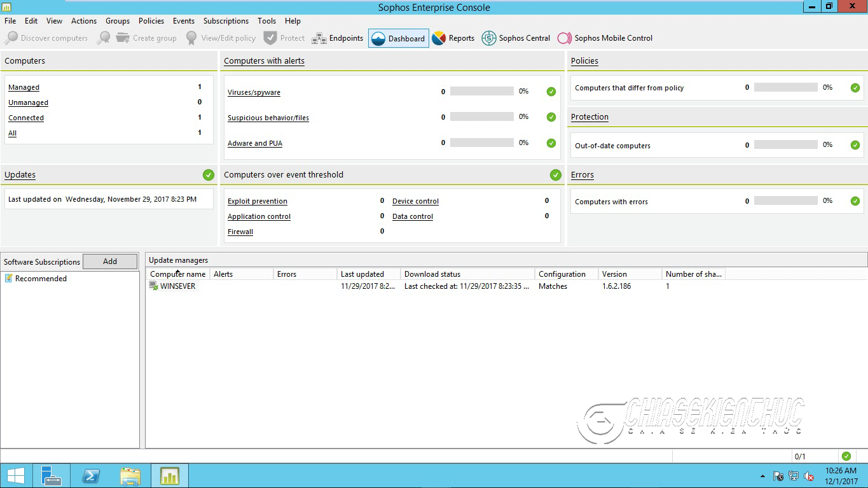
Task: Click the Protect shield icon
Action: [x=270, y=38]
